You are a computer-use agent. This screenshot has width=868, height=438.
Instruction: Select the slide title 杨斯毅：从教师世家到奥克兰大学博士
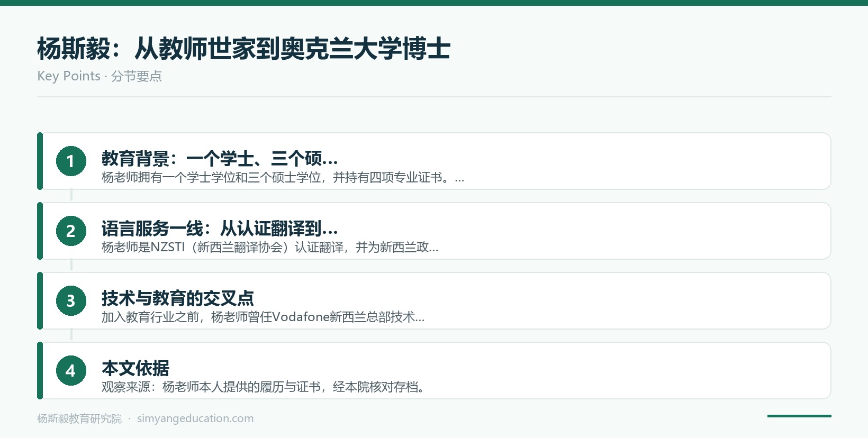(244, 49)
